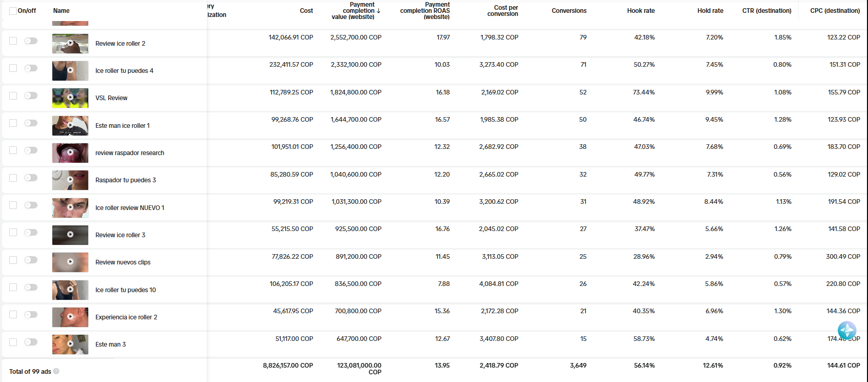
Task: Play the Review ice roller 2 video preview
Action: [70, 44]
